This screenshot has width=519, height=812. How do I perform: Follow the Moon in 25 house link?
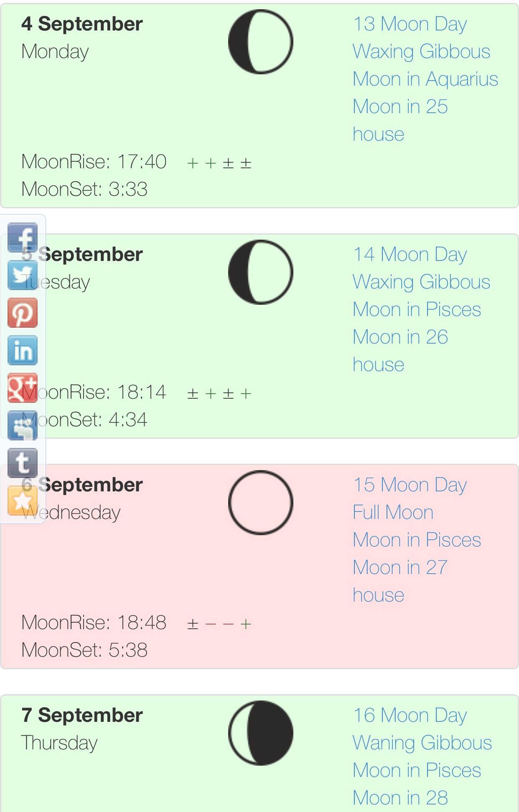[x=400, y=120]
